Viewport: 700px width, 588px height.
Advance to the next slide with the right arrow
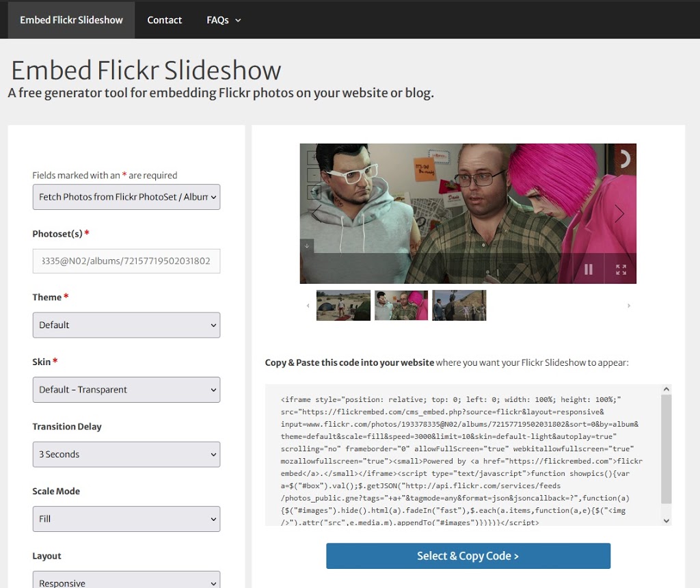click(619, 213)
